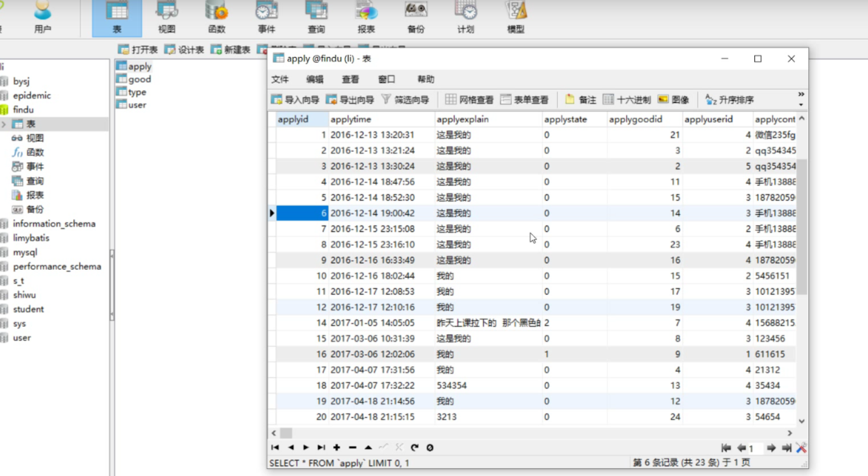The width and height of the screenshot is (868, 476).
Task: Open the 查看 menu
Action: pyautogui.click(x=350, y=79)
